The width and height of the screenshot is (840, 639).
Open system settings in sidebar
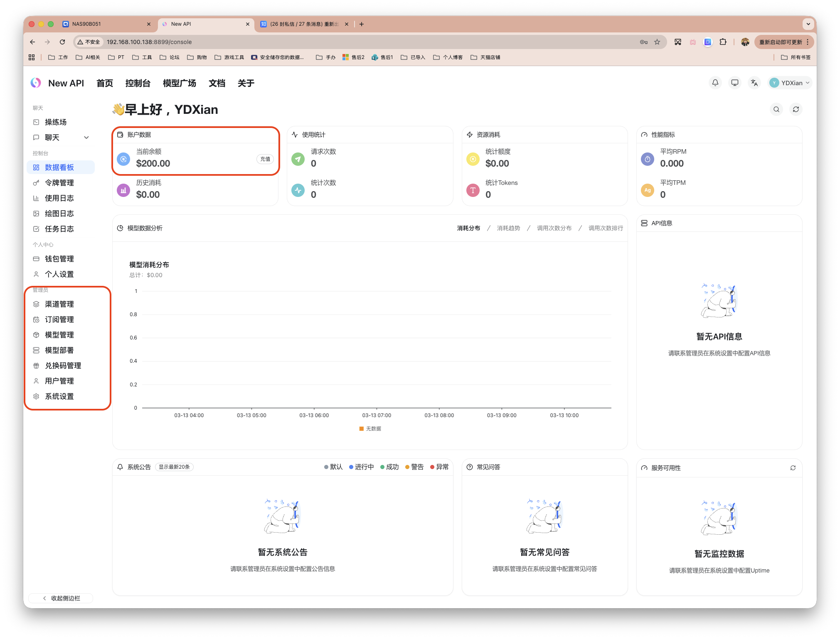(59, 396)
